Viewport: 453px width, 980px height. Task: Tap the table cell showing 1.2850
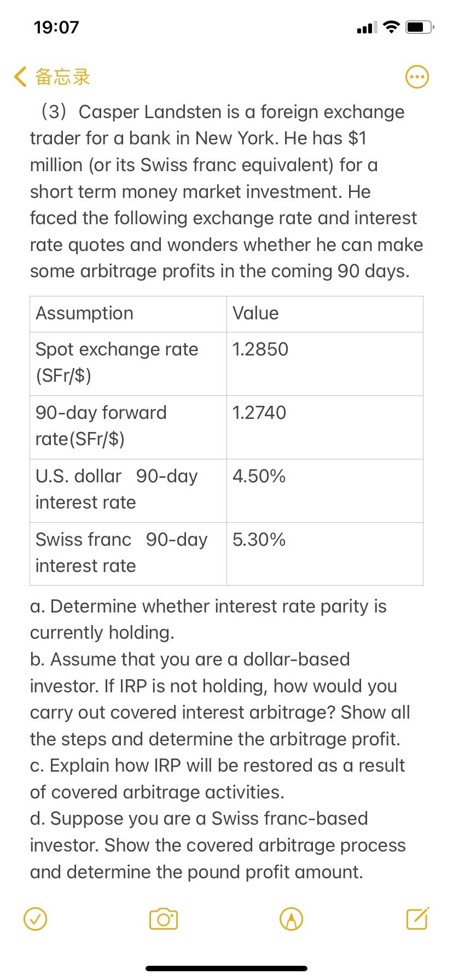(260, 349)
